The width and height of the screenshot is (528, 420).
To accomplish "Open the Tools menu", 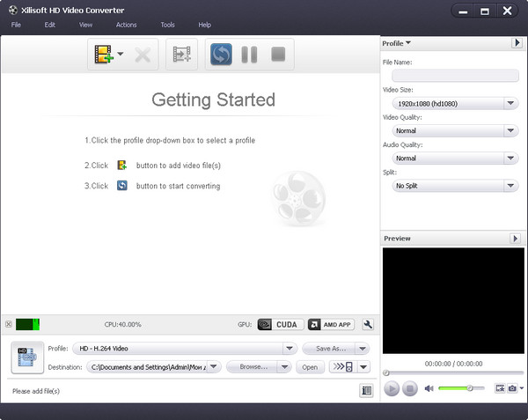I will coord(167,25).
